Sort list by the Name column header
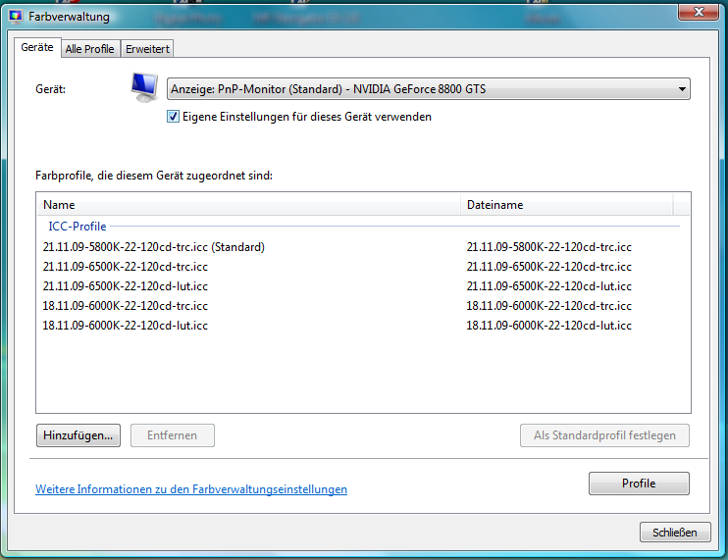 tap(247, 205)
